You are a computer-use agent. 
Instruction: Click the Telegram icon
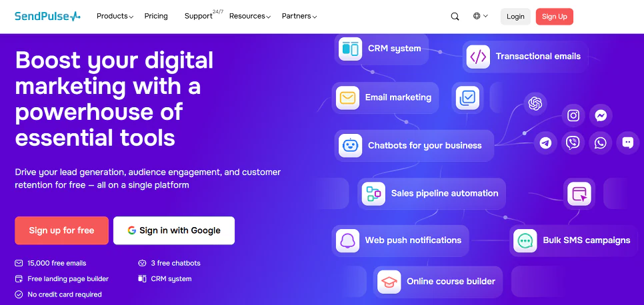pos(546,143)
